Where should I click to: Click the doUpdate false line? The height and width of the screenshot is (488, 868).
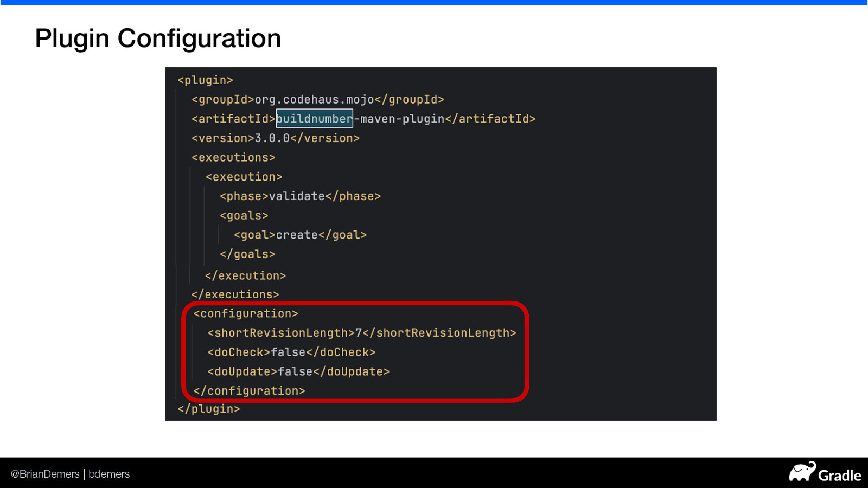point(299,372)
